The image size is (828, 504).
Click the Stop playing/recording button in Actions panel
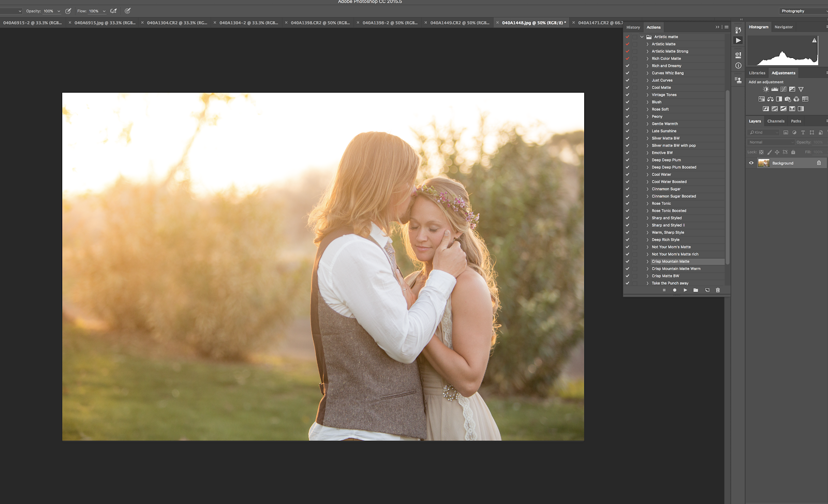664,290
